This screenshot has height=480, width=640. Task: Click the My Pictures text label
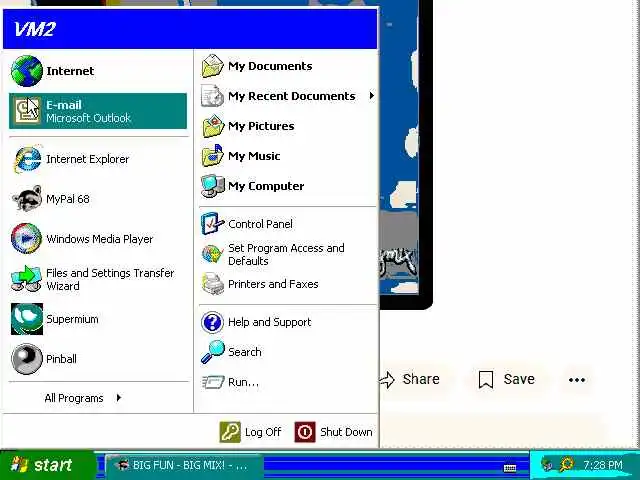[x=261, y=126]
